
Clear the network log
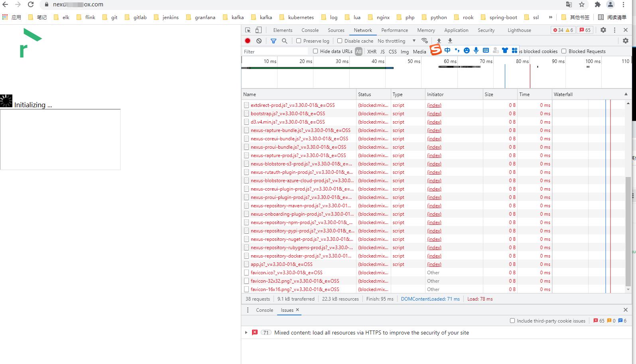259,41
